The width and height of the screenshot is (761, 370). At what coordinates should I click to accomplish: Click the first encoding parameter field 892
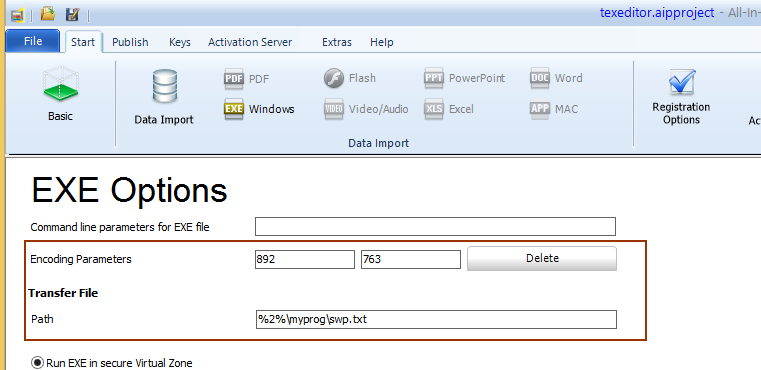[305, 259]
